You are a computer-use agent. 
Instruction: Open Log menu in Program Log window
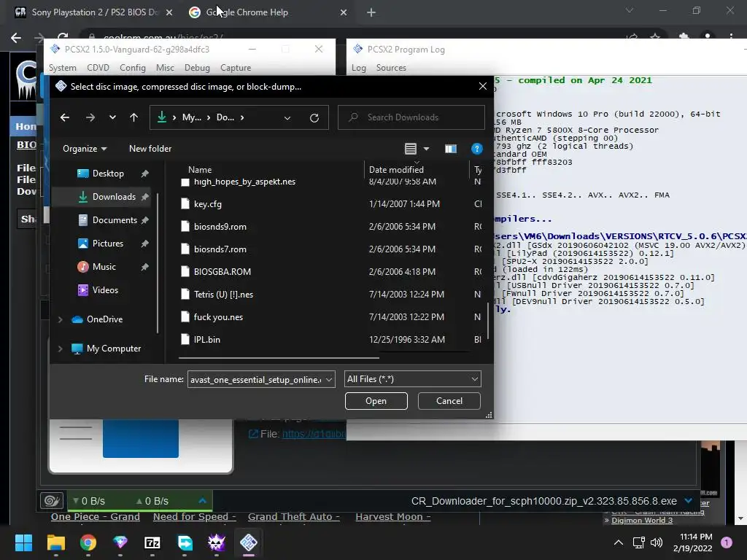pyautogui.click(x=359, y=68)
